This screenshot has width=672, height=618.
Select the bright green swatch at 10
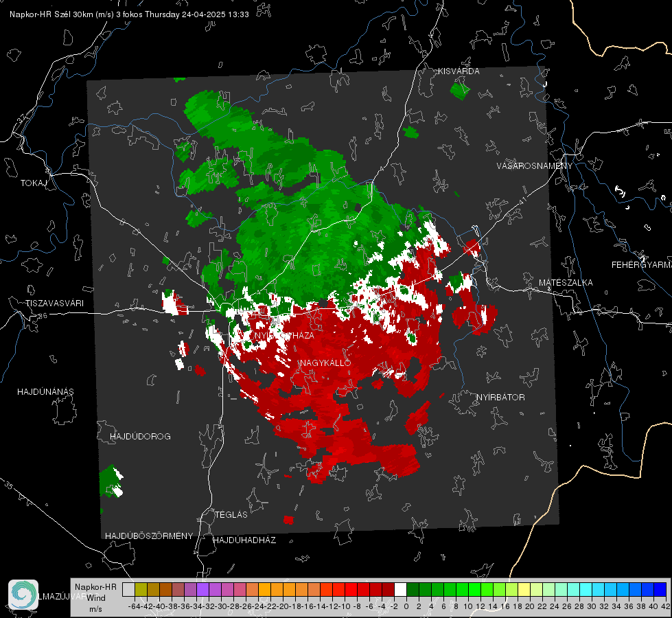coord(474,589)
